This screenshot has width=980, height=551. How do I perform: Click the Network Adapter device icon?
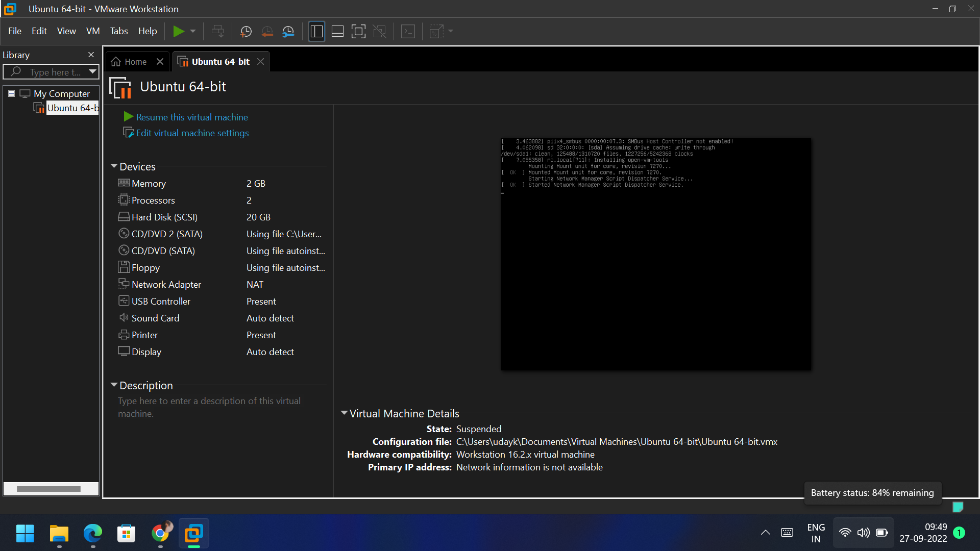(123, 284)
